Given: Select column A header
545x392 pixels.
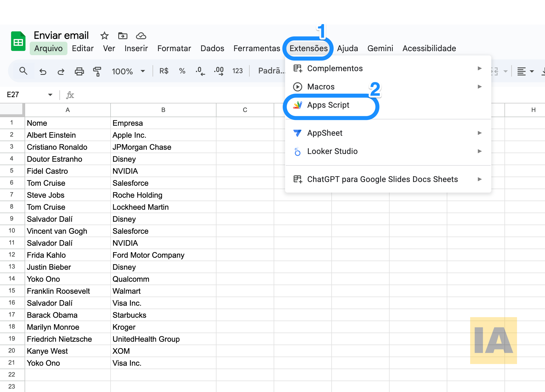Looking at the screenshot, I should click(x=68, y=110).
